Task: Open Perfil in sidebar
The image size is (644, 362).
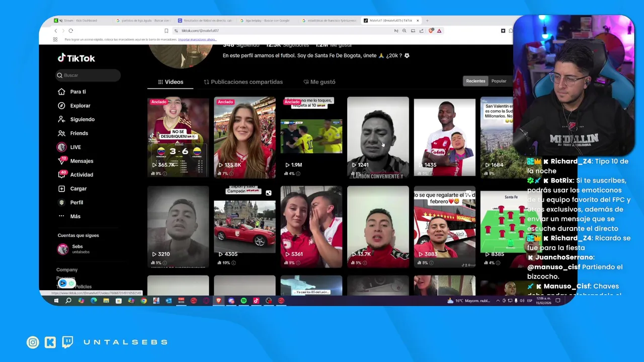Action: (70, 202)
